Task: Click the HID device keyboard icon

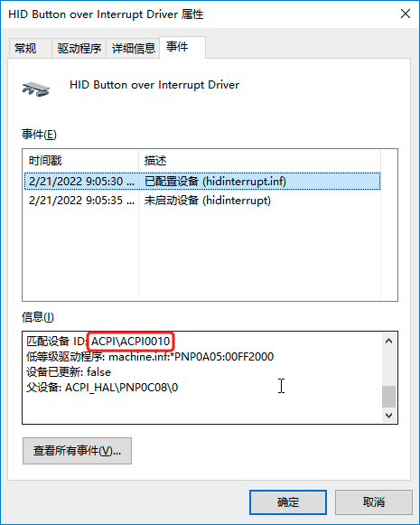Action: [x=36, y=89]
